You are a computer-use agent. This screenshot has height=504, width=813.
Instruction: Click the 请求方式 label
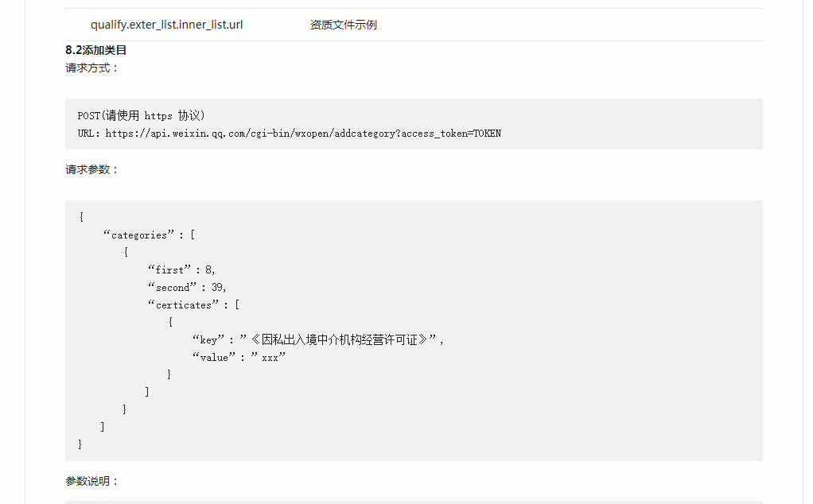tap(91, 68)
